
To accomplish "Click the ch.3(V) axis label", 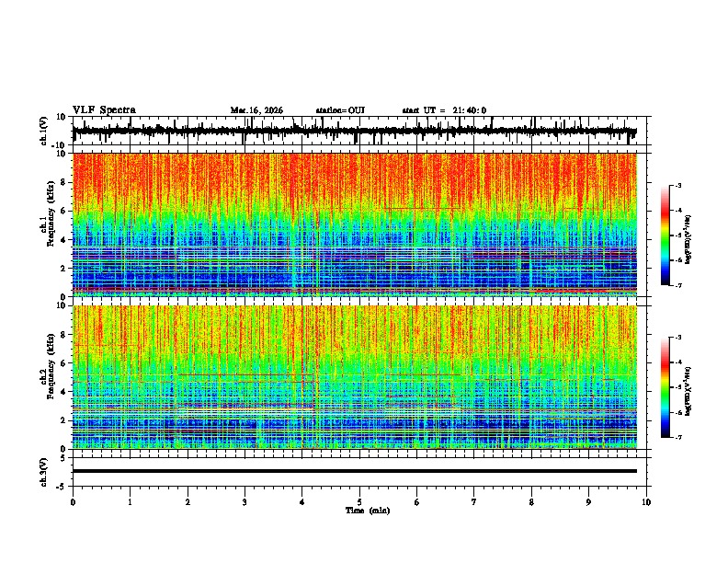I will coord(44,473).
